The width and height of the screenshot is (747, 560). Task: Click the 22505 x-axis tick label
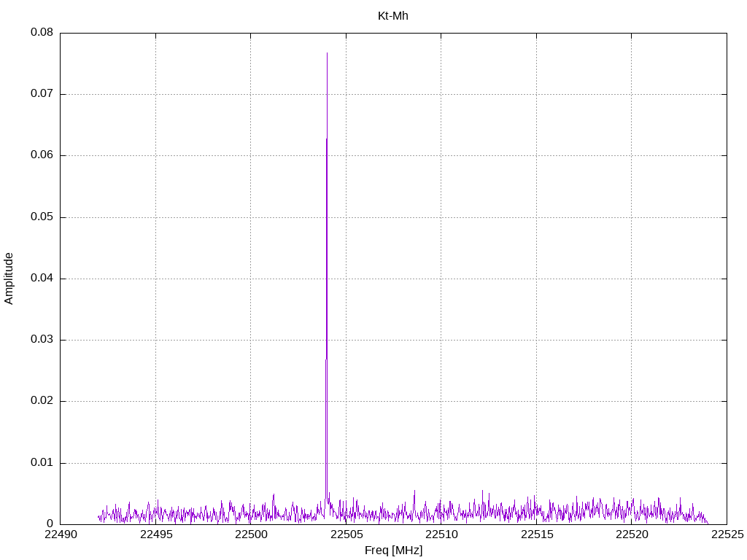pyautogui.click(x=346, y=536)
